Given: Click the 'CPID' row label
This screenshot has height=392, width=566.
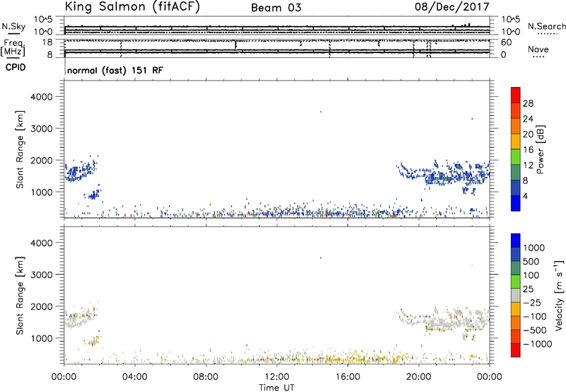Looking at the screenshot, I should coord(16,67).
